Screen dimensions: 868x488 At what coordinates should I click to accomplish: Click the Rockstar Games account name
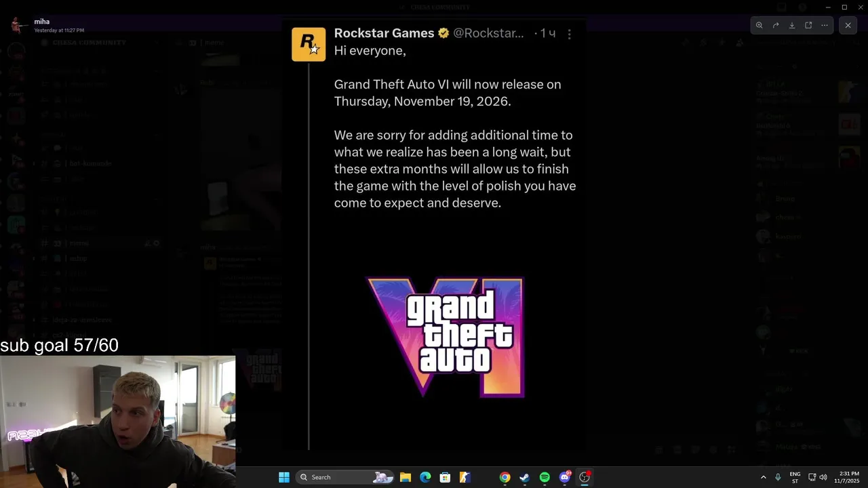coord(384,33)
